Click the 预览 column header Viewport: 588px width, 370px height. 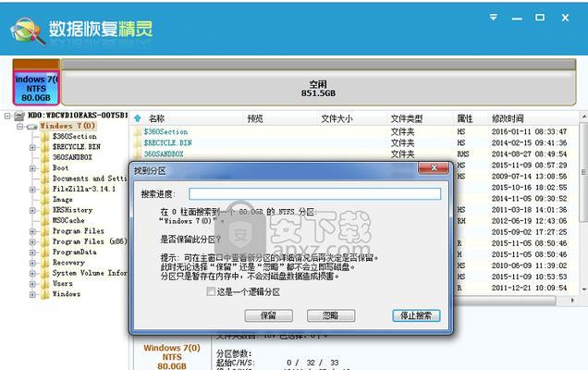255,119
